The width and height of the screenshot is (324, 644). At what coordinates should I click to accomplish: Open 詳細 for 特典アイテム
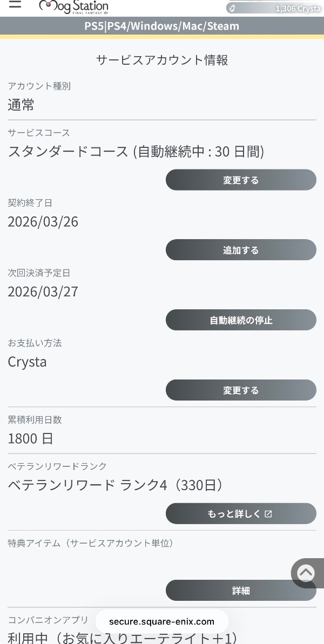pos(241,591)
